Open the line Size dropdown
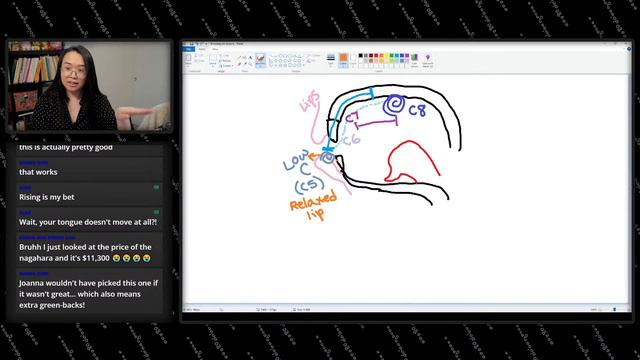The width and height of the screenshot is (640, 360). click(x=331, y=60)
